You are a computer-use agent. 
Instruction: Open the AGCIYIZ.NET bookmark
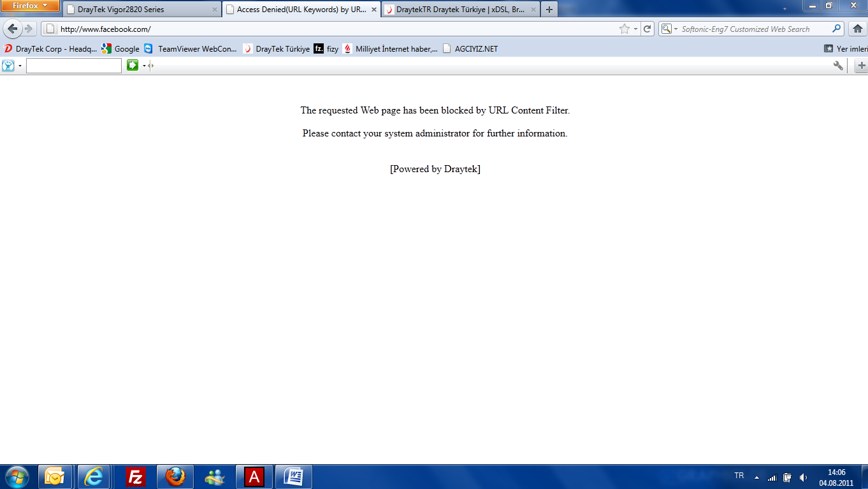tap(470, 48)
